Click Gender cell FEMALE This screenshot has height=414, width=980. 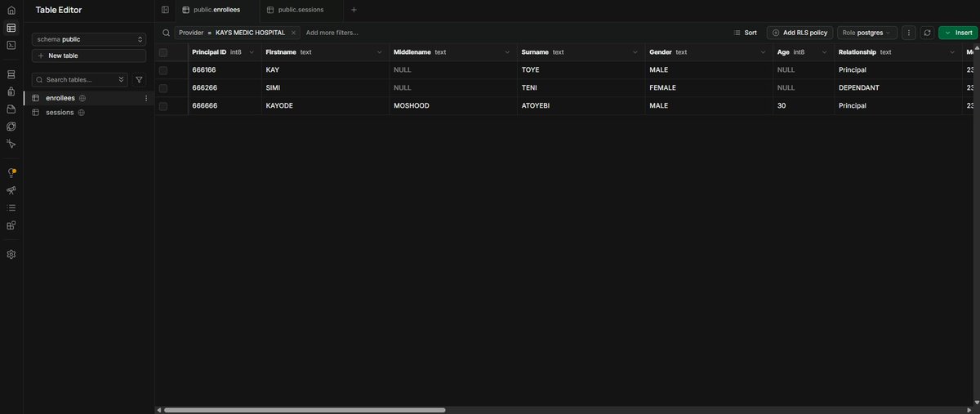tap(709, 88)
